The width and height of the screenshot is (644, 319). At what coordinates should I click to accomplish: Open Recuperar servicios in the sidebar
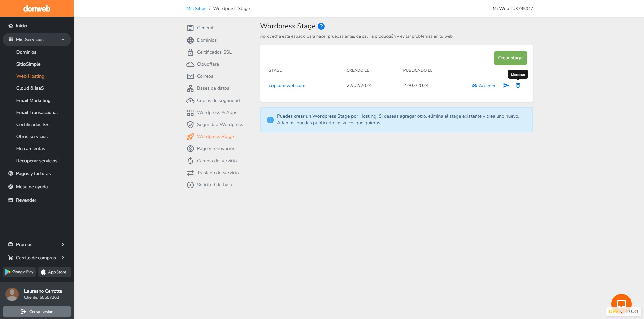click(x=37, y=161)
